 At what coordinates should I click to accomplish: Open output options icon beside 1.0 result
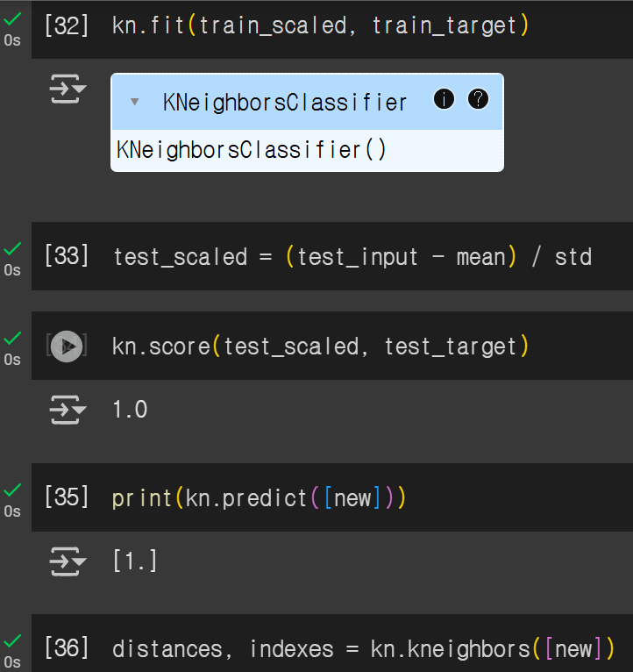pyautogui.click(x=68, y=410)
